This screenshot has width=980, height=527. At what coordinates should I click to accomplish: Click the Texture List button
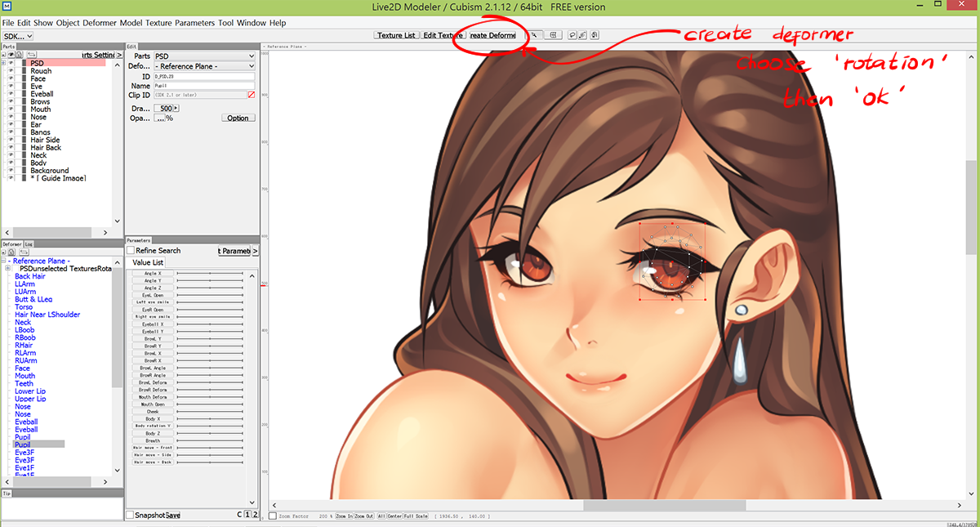click(396, 35)
